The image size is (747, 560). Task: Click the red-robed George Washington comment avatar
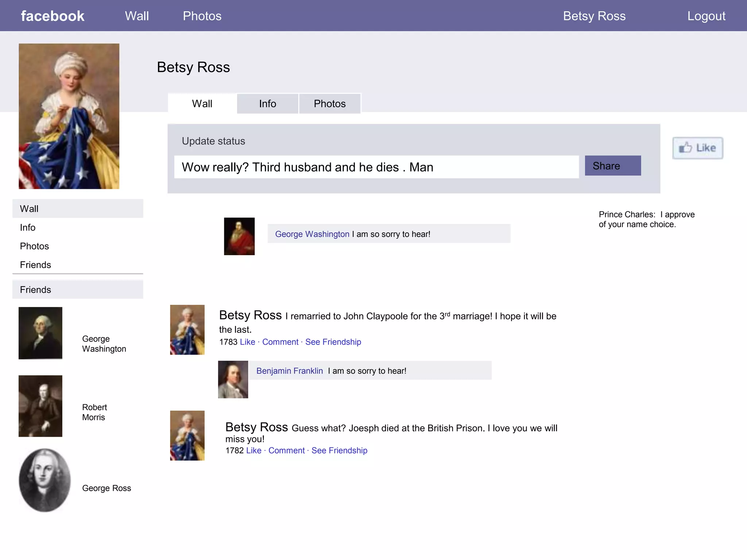click(239, 236)
